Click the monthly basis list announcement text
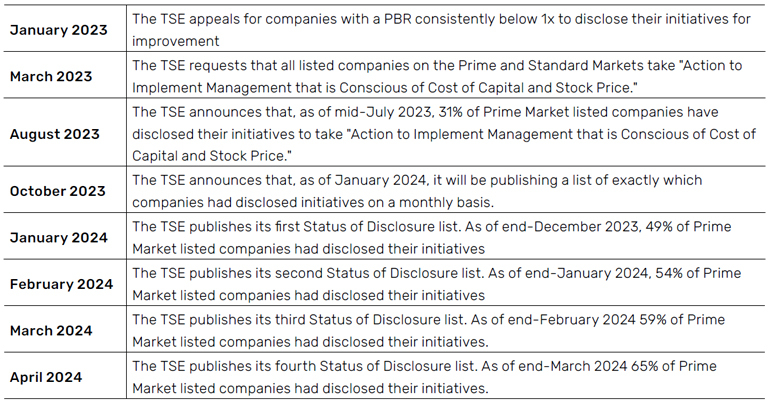Screen dimensions: 770x404 point(417,191)
